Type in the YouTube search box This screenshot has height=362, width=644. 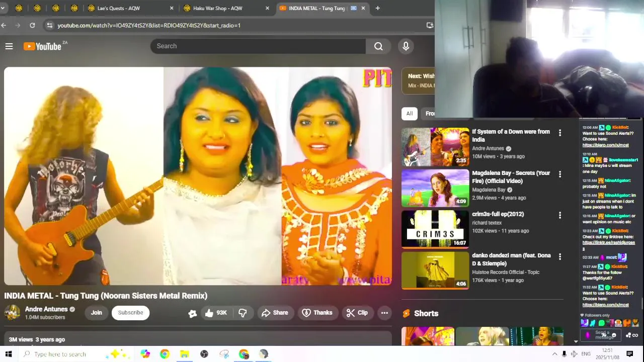[258, 46]
